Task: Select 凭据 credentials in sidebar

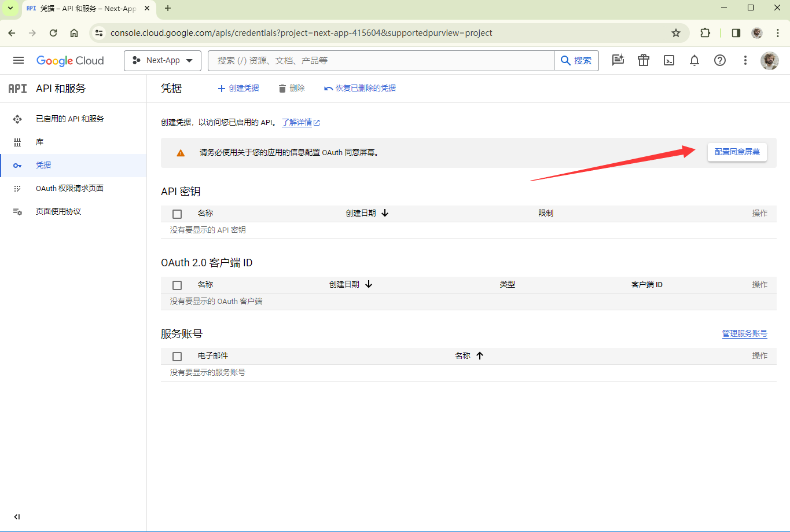Action: pyautogui.click(x=73, y=165)
